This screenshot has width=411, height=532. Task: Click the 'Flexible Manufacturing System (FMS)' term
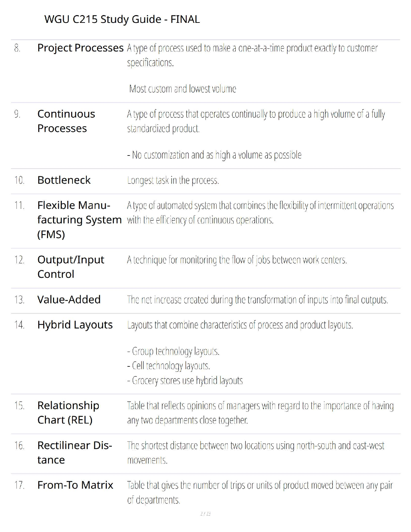[x=79, y=220]
